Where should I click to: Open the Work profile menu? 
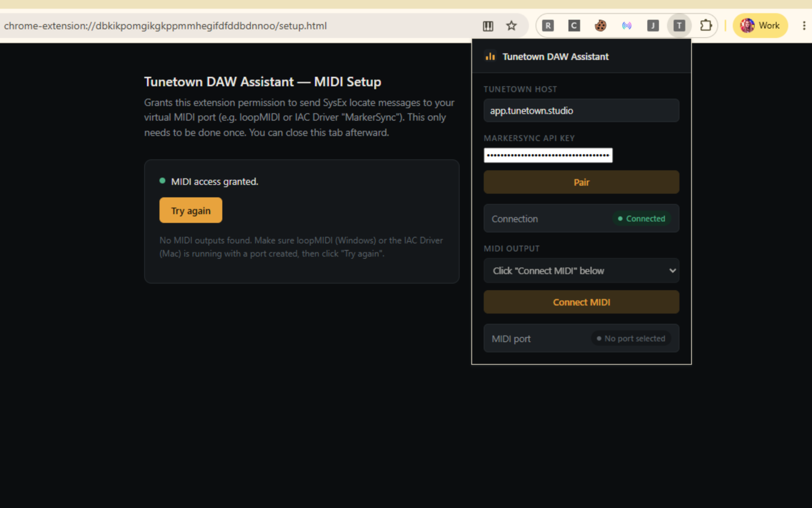click(x=760, y=26)
